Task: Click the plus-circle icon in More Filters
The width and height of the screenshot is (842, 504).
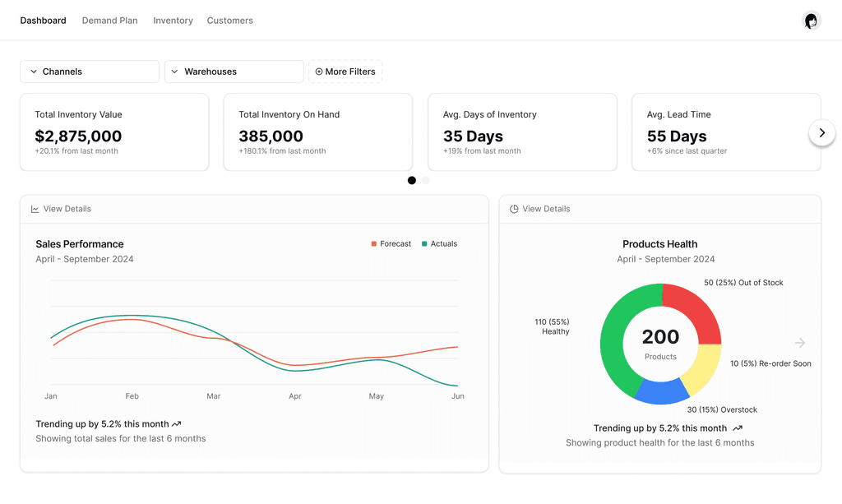Action: point(319,72)
